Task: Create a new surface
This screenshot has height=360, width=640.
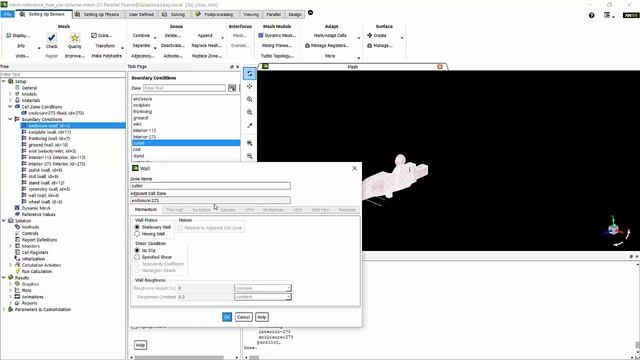Action: click(377, 36)
